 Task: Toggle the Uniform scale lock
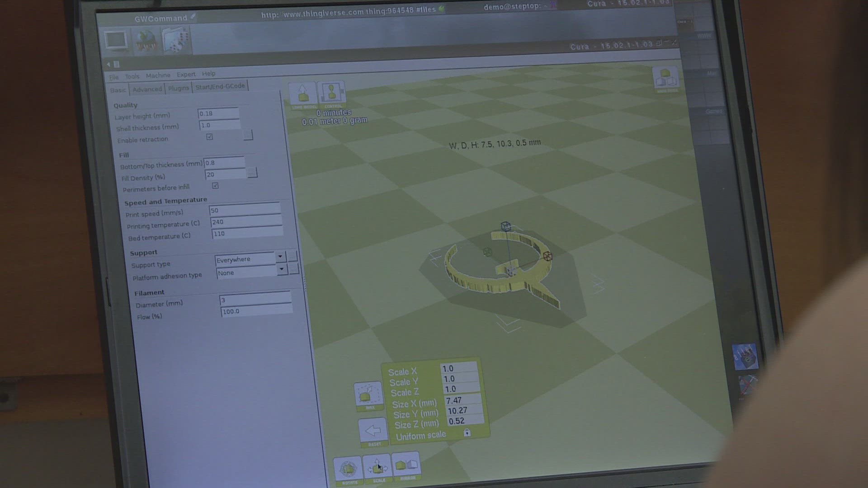click(467, 433)
